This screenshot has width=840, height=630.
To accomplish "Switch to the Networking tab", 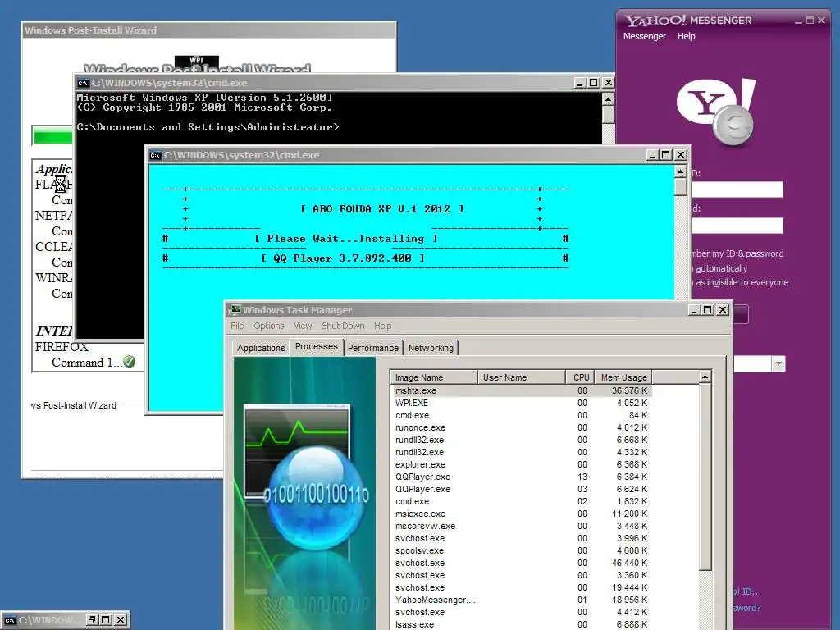I will pos(431,348).
